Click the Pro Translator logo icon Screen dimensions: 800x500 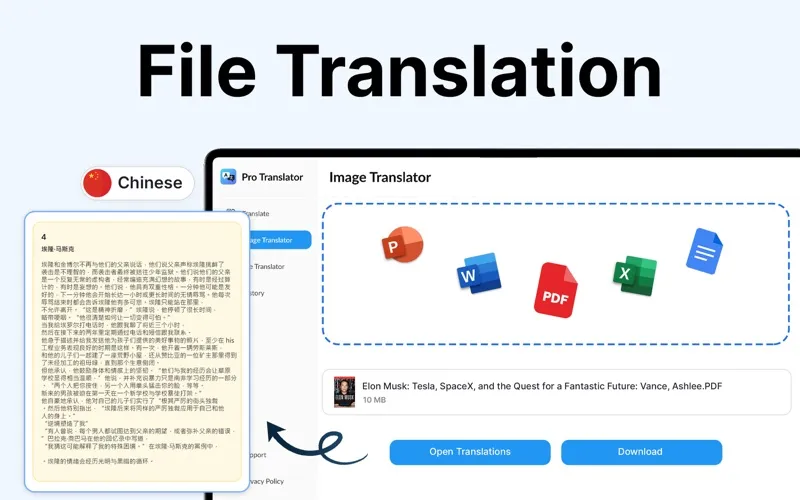pyautogui.click(x=228, y=177)
